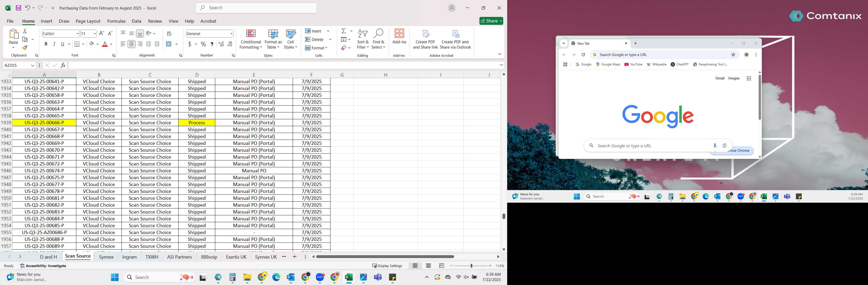Click the Insert Function fx icon

[63, 65]
